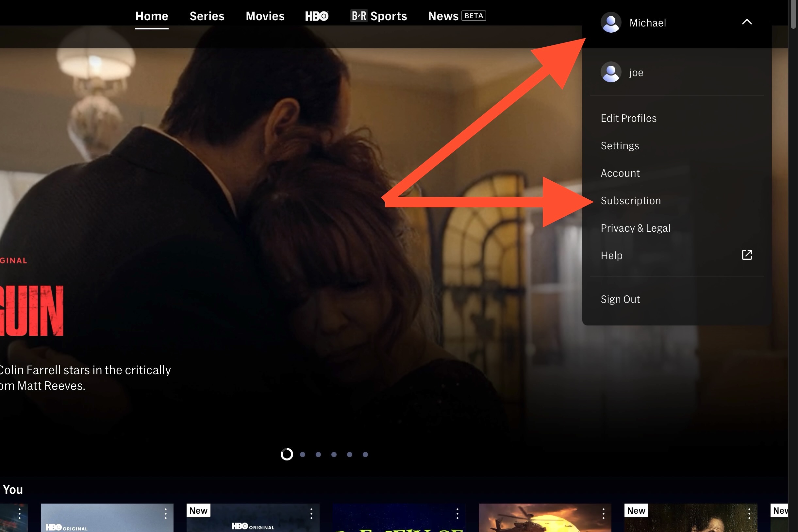Click the HBO logo in navigation

[316, 16]
